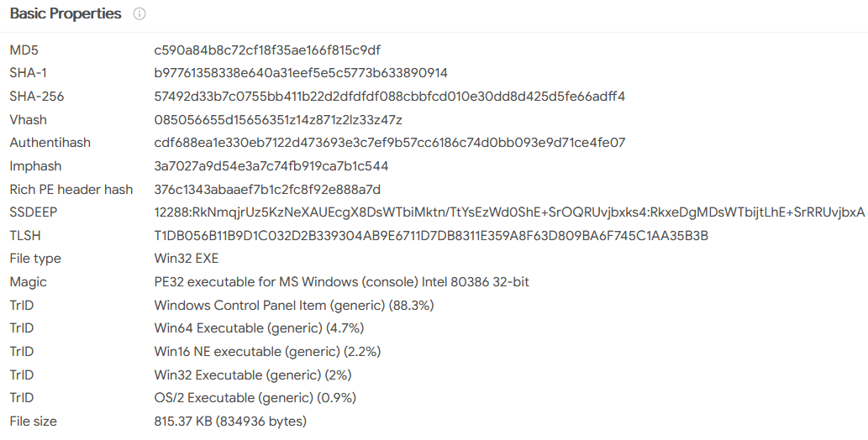Click the OS/2 Executable TrID entry
The height and width of the screenshot is (440, 868).
click(x=255, y=397)
